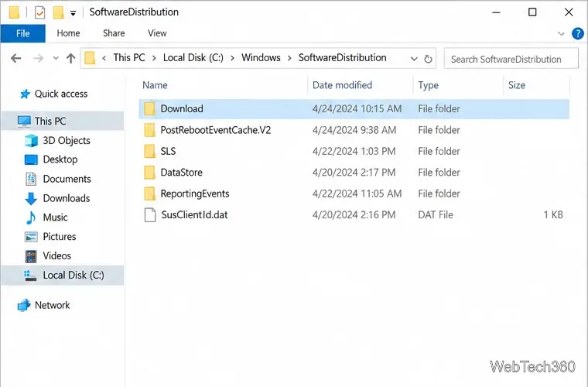This screenshot has height=387, width=588.
Task: Select the SLS folder name
Action: point(168,151)
